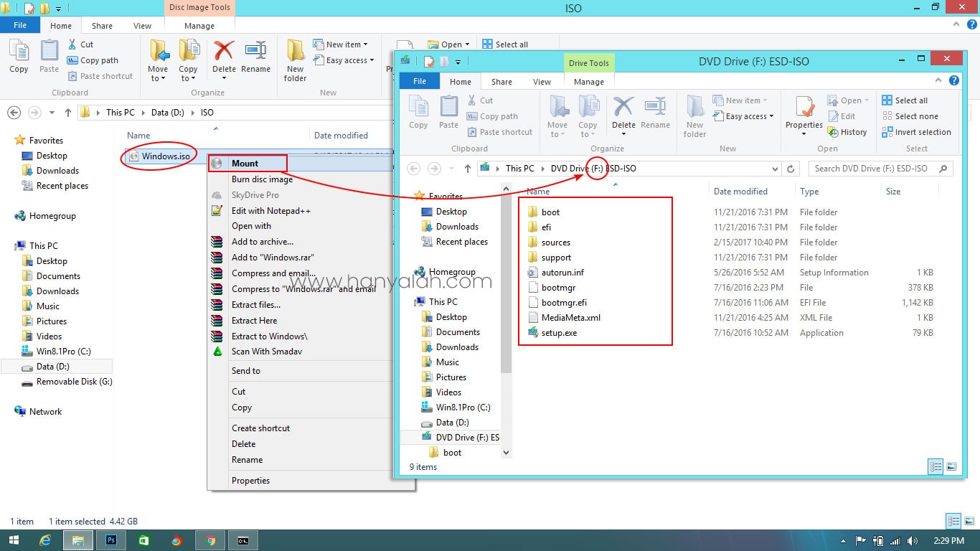This screenshot has width=980, height=551.
Task: Choose Properties at the context menu bottom
Action: (x=250, y=481)
